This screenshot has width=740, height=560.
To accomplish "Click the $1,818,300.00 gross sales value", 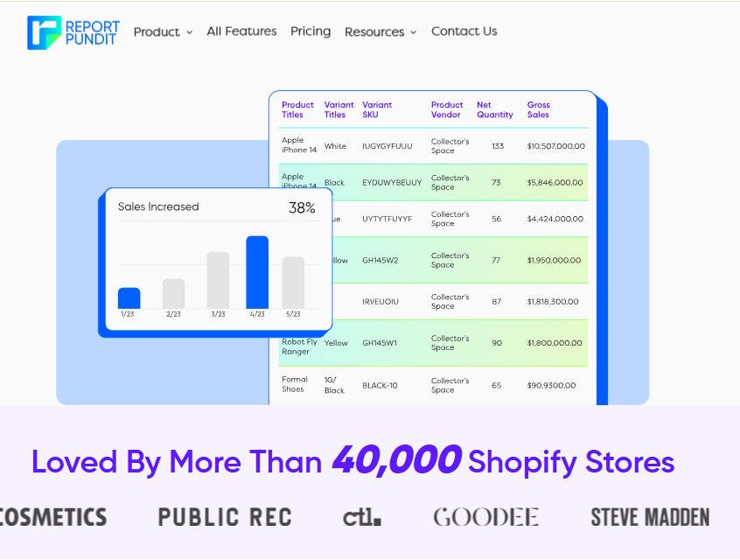I will coord(553,302).
